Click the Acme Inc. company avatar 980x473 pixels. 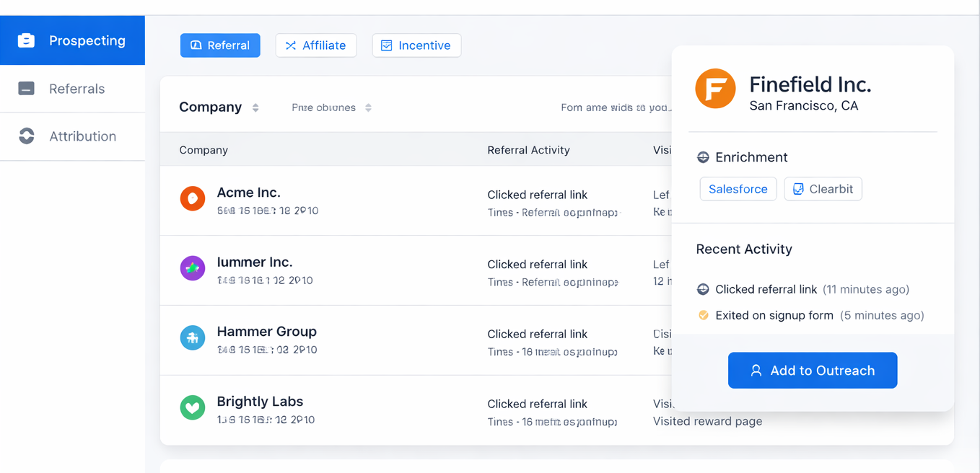pos(193,198)
